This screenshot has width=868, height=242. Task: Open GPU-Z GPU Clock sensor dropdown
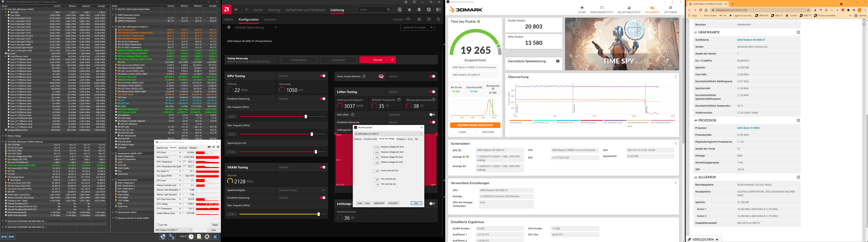tap(180, 153)
